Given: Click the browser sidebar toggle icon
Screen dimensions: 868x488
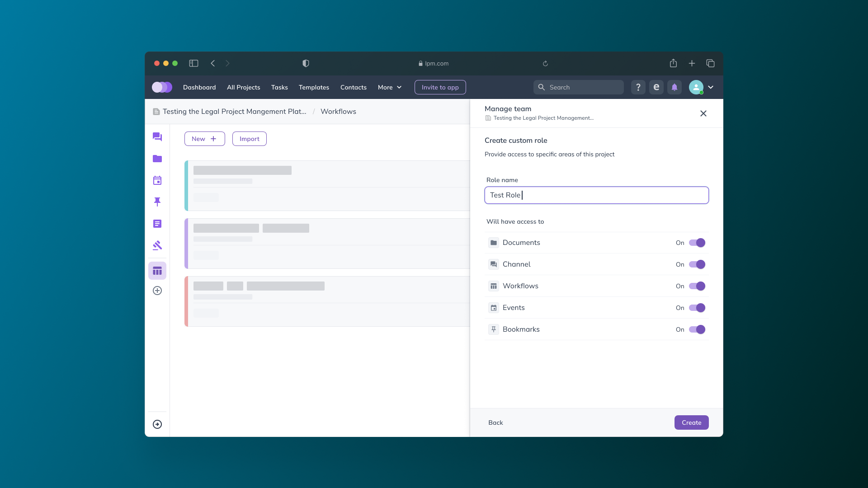Looking at the screenshot, I should tap(193, 63).
